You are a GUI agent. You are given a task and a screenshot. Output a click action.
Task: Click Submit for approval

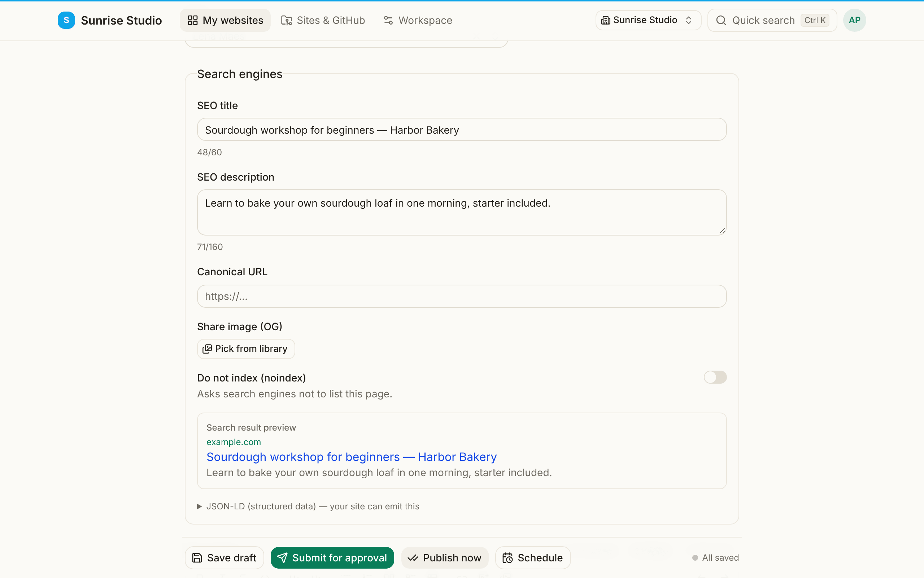coord(332,558)
